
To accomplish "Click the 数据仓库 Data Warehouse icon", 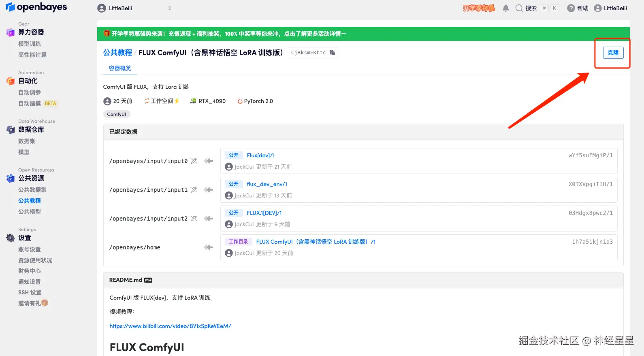I will point(11,130).
